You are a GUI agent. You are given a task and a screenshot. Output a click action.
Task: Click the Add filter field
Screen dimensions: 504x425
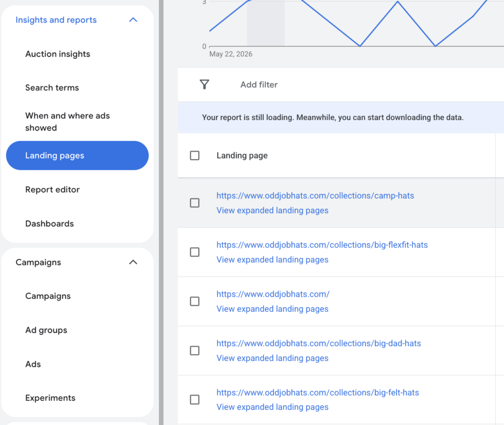259,85
